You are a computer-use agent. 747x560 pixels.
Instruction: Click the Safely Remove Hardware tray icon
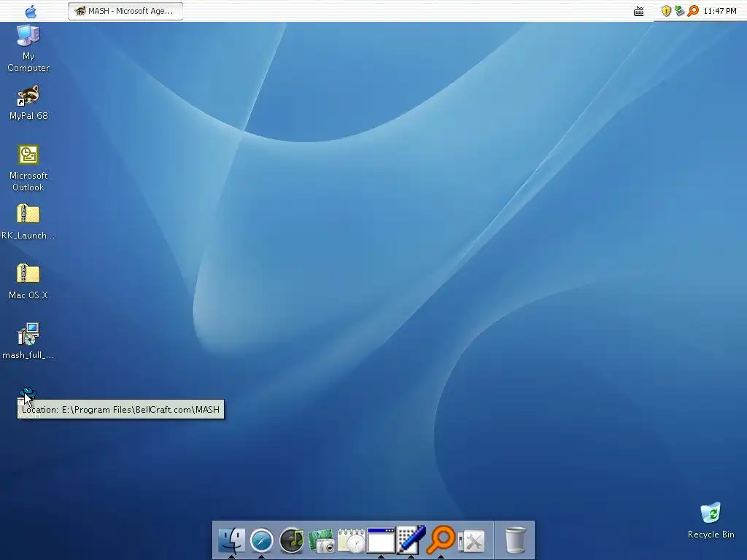click(x=679, y=11)
